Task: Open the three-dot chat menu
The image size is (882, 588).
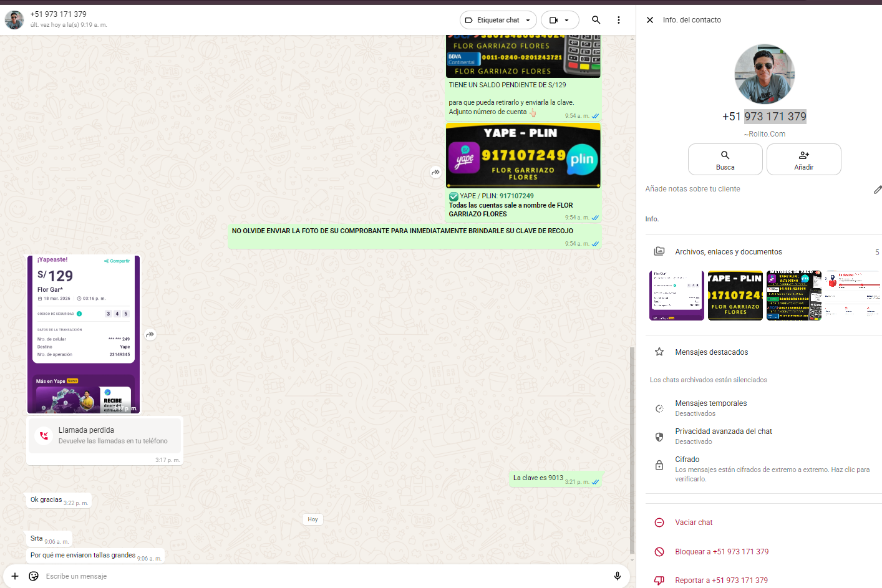Action: pyautogui.click(x=618, y=20)
